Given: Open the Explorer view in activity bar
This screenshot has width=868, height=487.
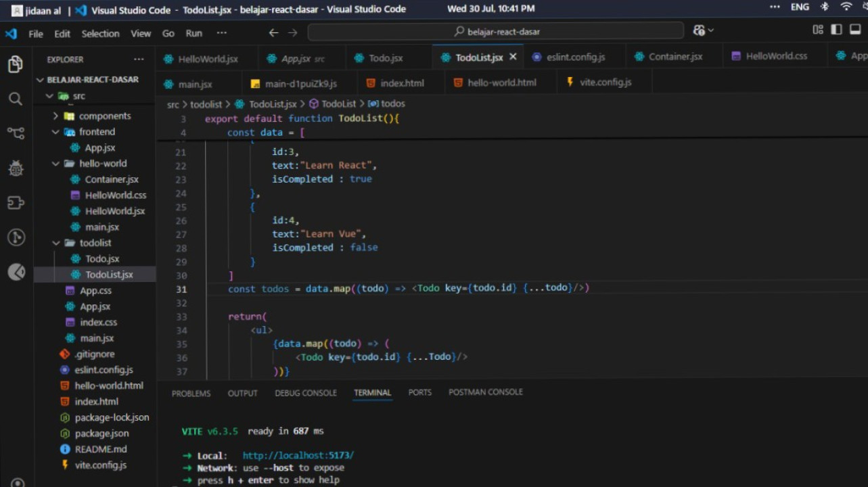Looking at the screenshot, I should coord(16,64).
